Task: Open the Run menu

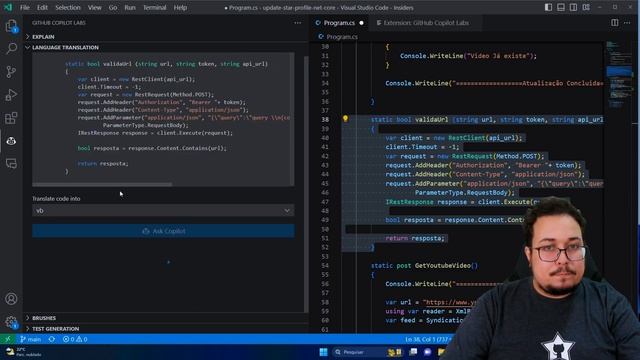Action: coord(130,8)
